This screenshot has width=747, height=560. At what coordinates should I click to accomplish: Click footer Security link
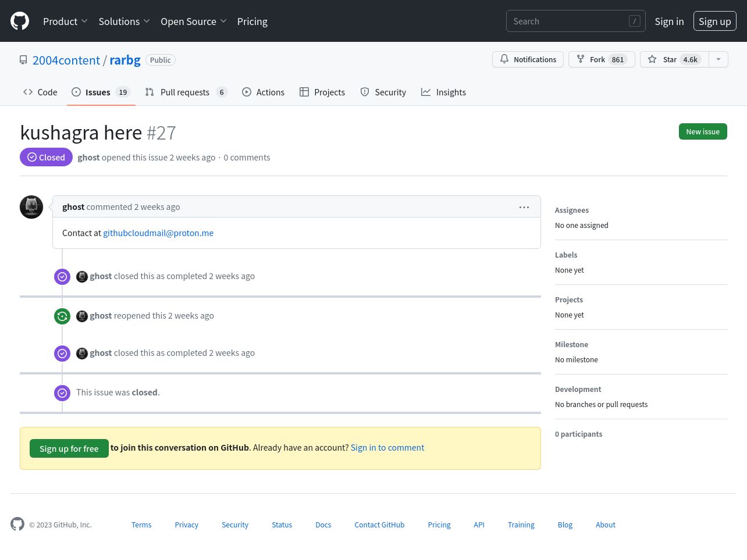(235, 525)
